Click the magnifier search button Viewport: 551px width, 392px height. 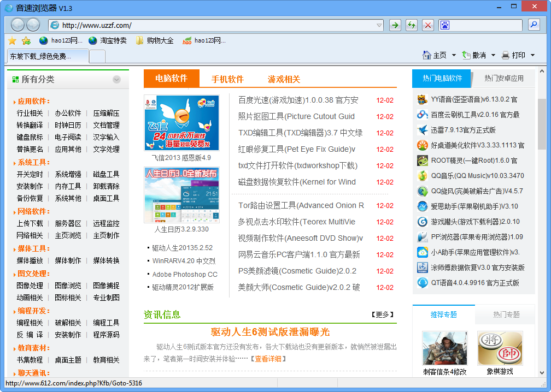pos(534,25)
